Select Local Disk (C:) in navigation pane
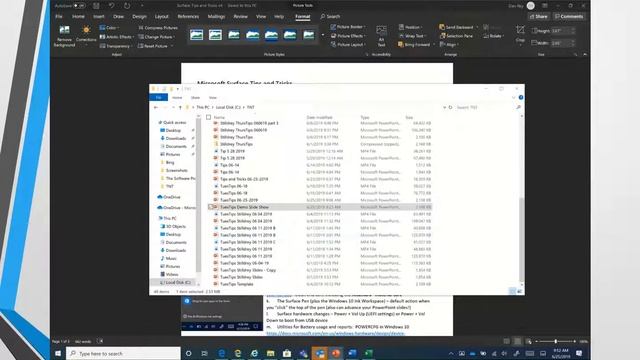 [178, 282]
